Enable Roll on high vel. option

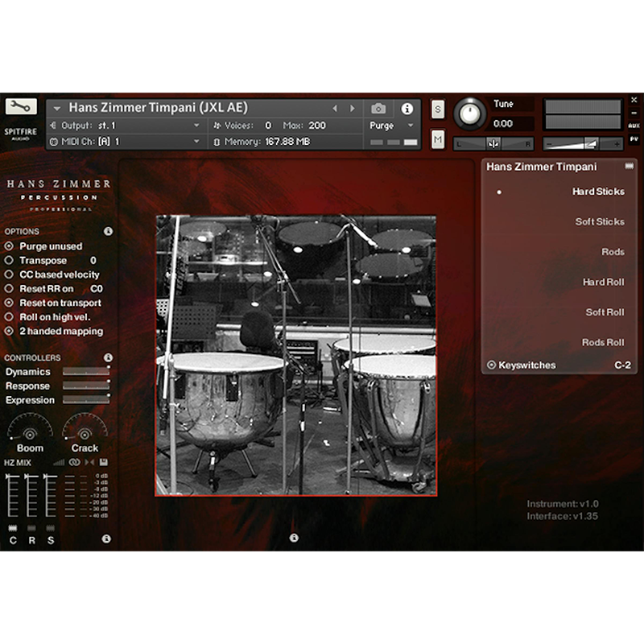pos(9,317)
